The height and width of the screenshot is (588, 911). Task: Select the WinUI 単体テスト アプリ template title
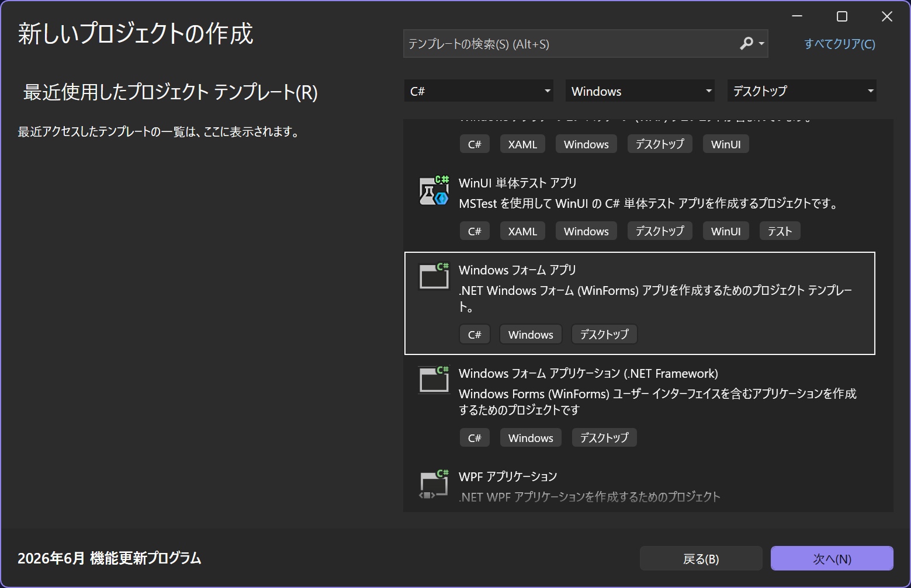(518, 183)
